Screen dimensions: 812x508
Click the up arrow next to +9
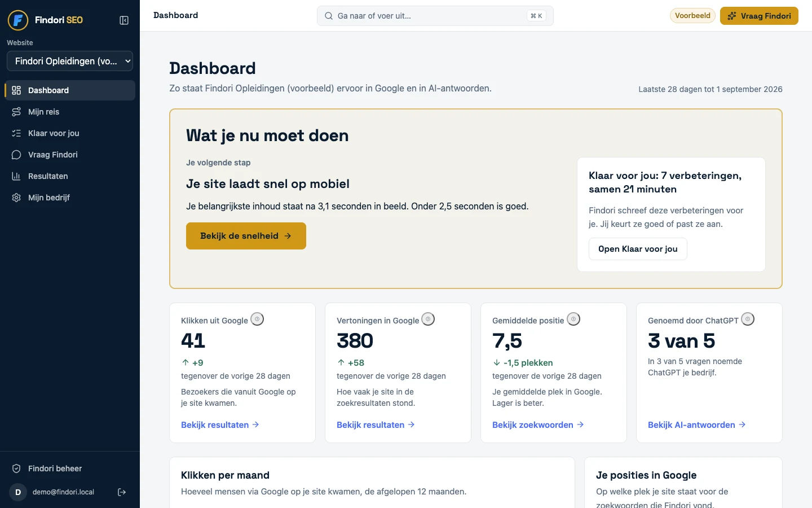(185, 362)
